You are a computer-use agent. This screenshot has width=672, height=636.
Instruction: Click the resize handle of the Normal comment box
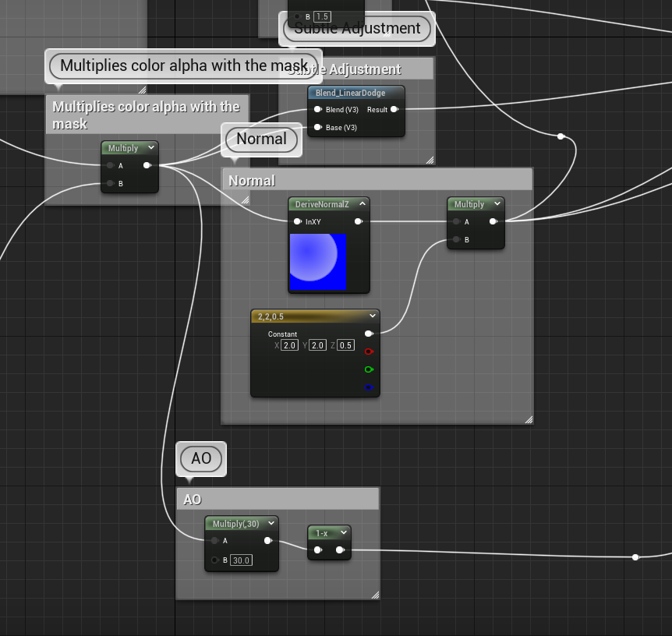click(x=529, y=420)
